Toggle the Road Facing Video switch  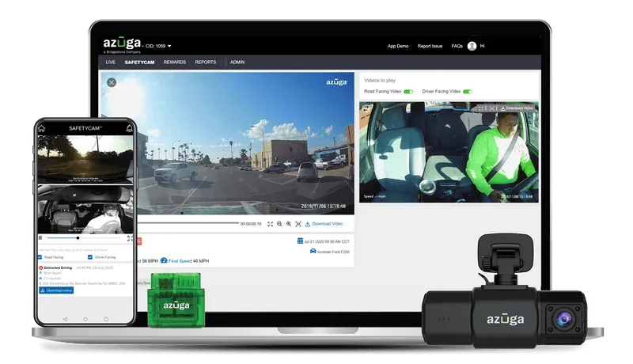tap(408, 92)
